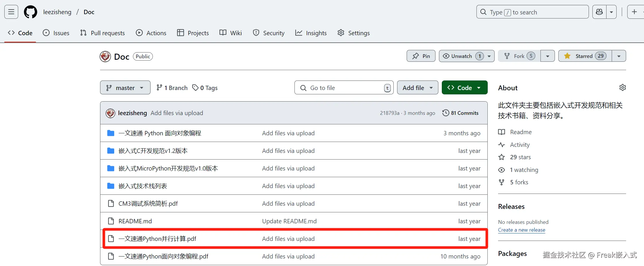Open folder 嵌入式C开发规范v1.2版本
The width and height of the screenshot is (644, 266).
tap(153, 151)
